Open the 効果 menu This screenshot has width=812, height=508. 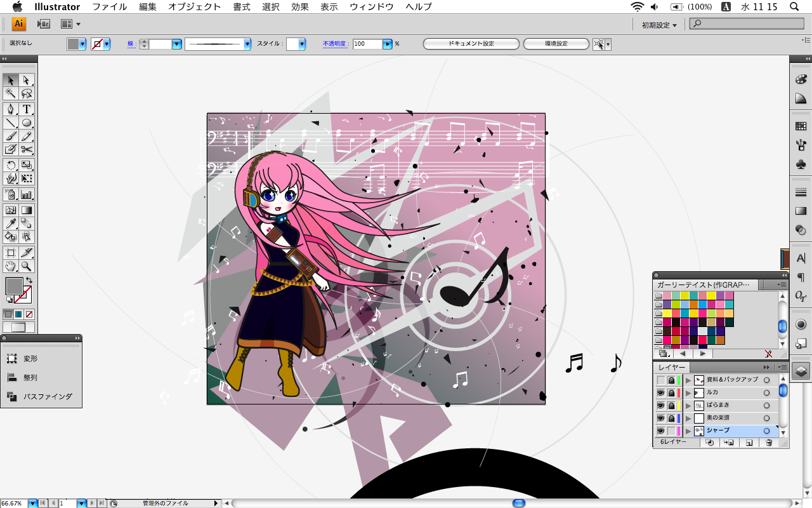coord(300,7)
